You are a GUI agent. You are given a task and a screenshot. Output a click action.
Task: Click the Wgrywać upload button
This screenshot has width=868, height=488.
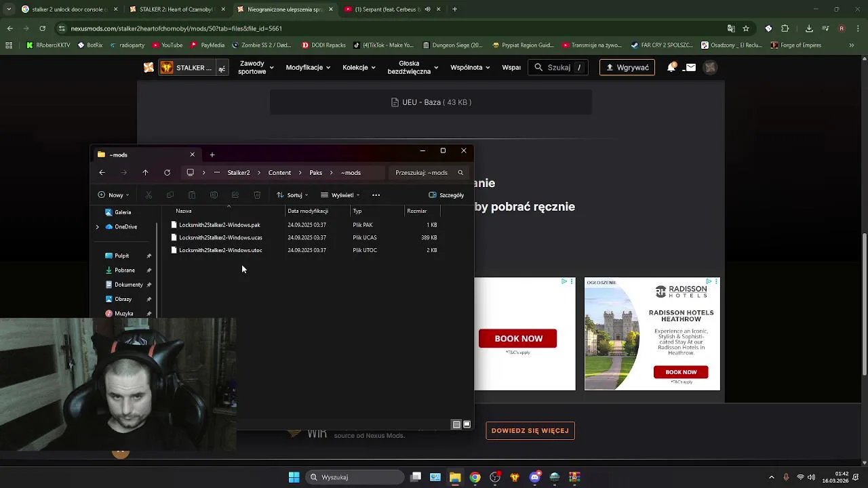[x=627, y=68]
